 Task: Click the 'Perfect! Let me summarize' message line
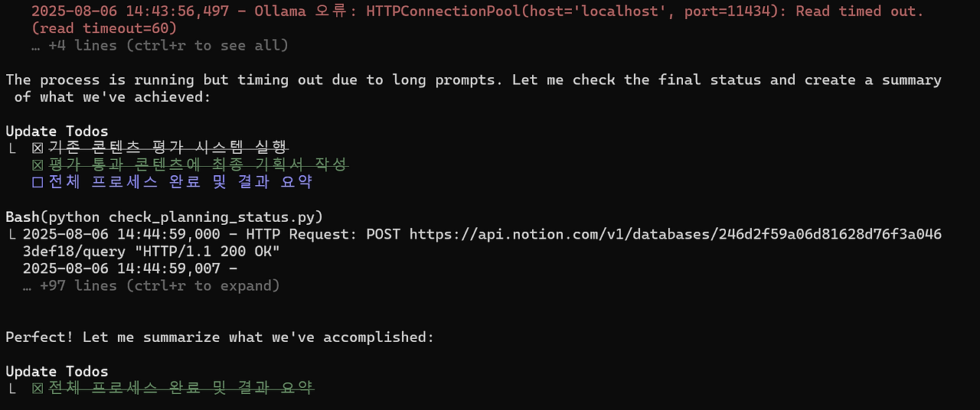pyautogui.click(x=220, y=337)
